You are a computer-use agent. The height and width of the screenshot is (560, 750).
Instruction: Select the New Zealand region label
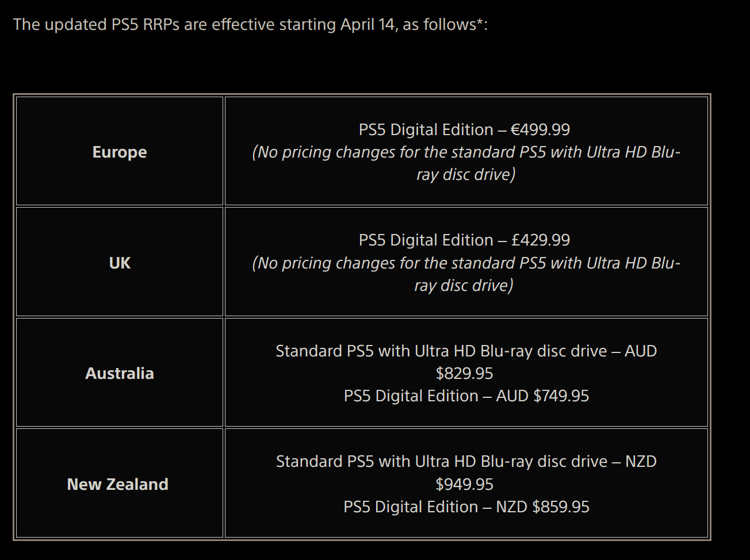(118, 484)
